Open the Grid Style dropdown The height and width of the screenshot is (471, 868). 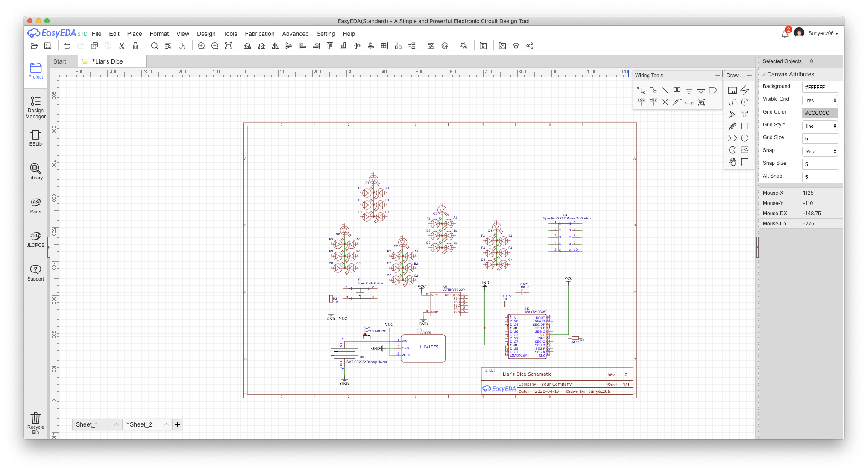(x=820, y=126)
